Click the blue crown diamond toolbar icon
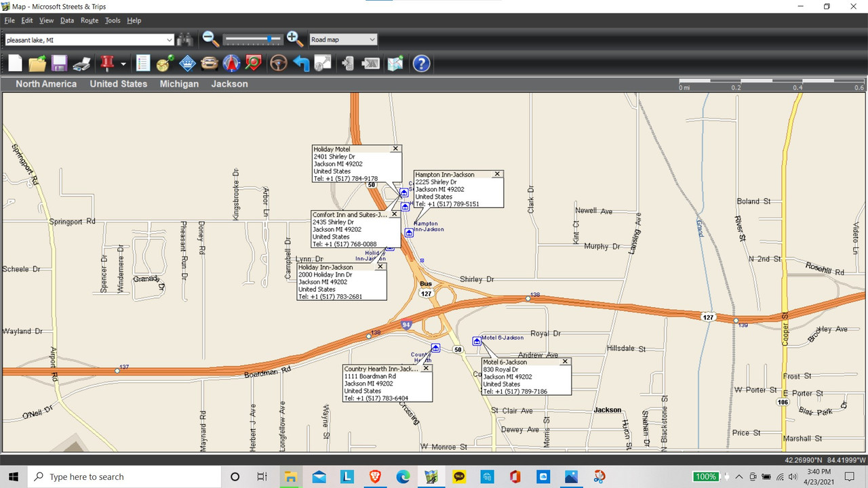Image resolution: width=868 pixels, height=488 pixels. tap(187, 64)
